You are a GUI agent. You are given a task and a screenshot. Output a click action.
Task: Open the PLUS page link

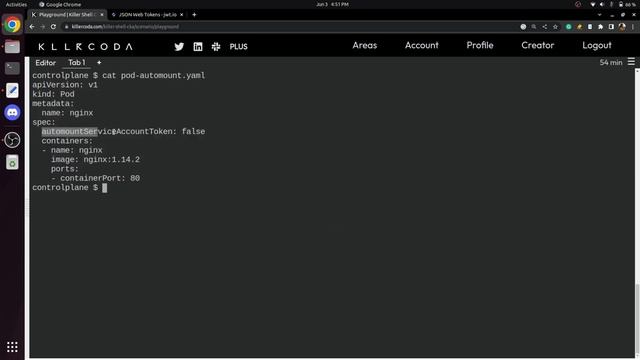point(238,47)
